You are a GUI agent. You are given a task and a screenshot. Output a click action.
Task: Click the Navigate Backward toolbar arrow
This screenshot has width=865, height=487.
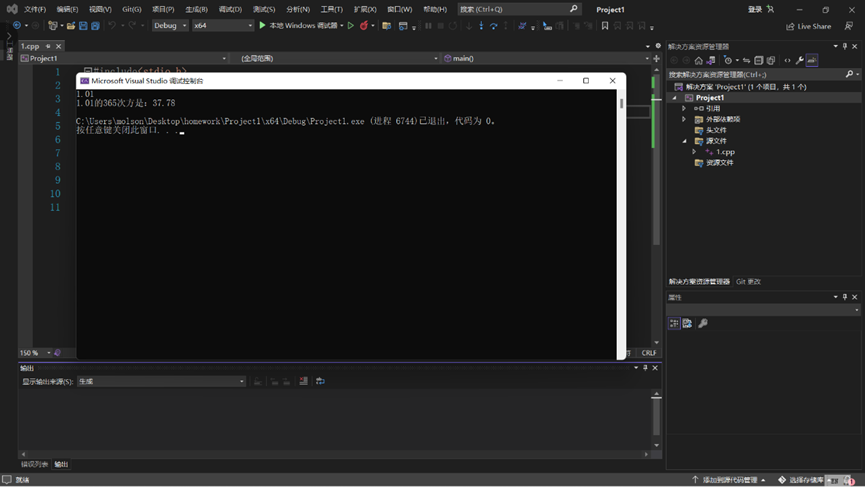(17, 25)
